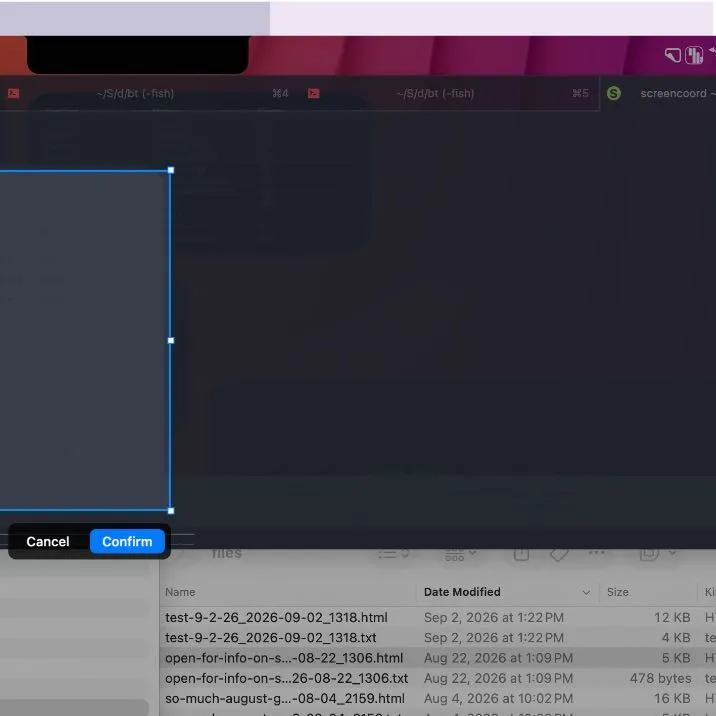The width and height of the screenshot is (716, 716).
Task: Open Finder list view options control
Action: point(393,553)
